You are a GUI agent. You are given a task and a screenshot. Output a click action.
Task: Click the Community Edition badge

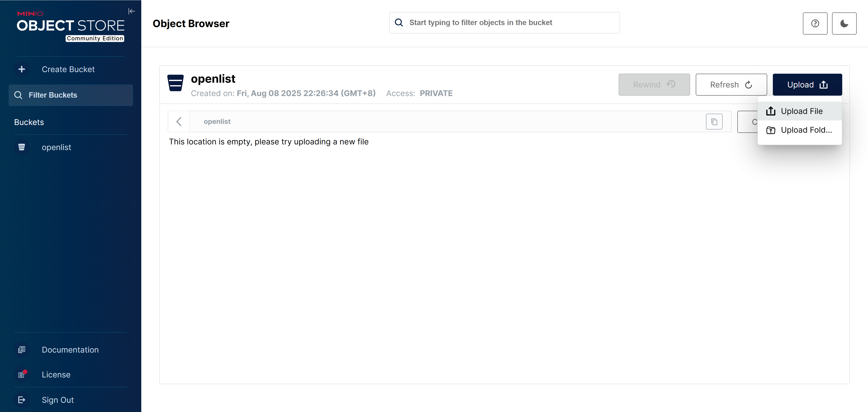click(95, 38)
